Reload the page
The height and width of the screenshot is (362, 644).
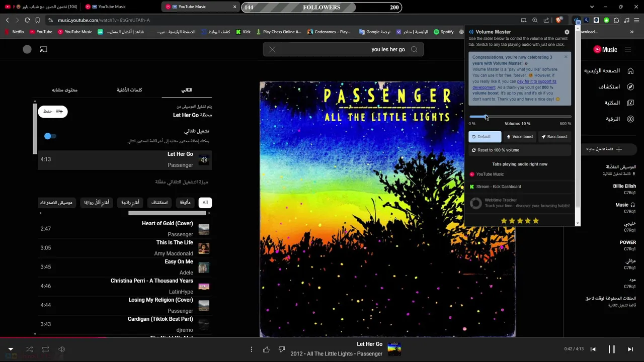27,20
